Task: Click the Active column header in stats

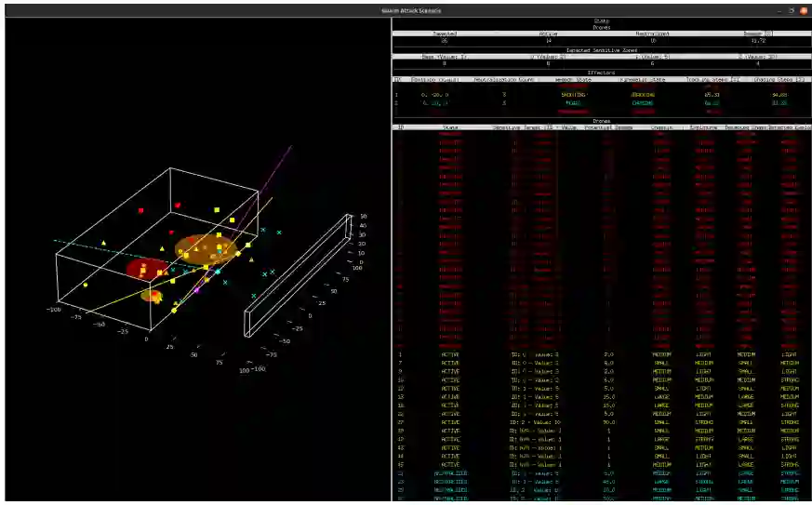Action: [x=549, y=33]
